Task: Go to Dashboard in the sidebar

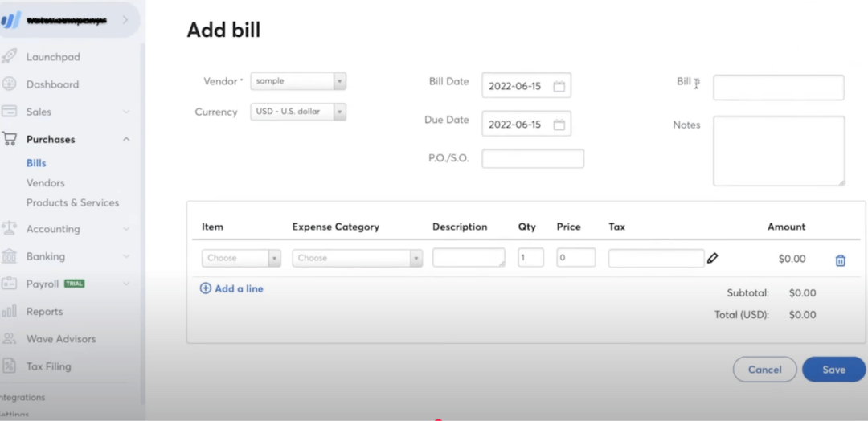Action: [52, 84]
